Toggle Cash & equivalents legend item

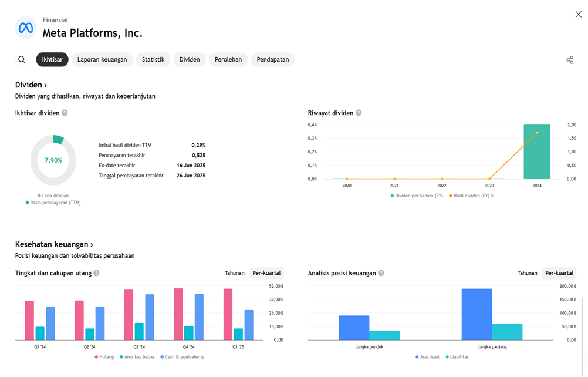click(x=183, y=357)
